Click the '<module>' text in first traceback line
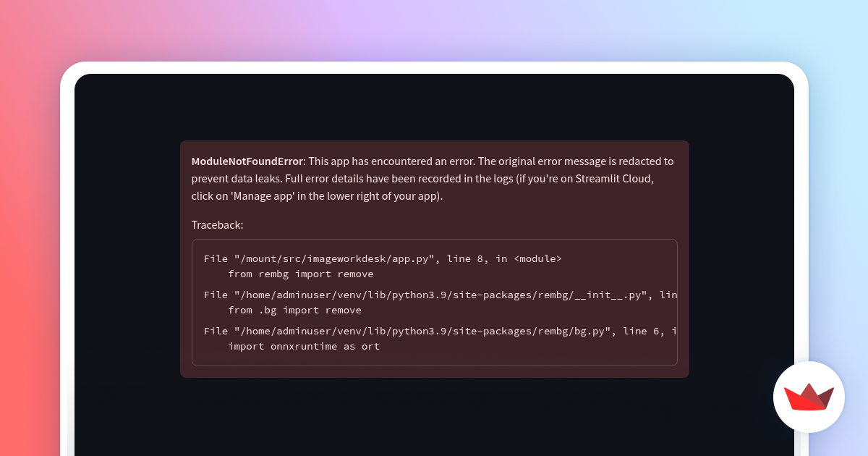The image size is (868, 456). click(x=537, y=258)
